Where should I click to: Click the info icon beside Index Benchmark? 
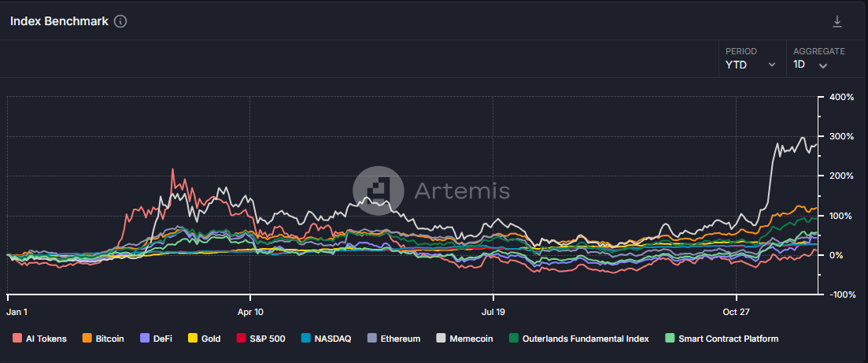pos(120,22)
